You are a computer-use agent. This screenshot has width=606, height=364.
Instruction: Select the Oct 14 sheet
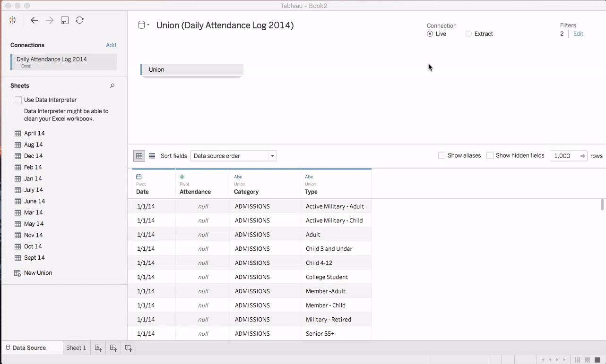33,246
